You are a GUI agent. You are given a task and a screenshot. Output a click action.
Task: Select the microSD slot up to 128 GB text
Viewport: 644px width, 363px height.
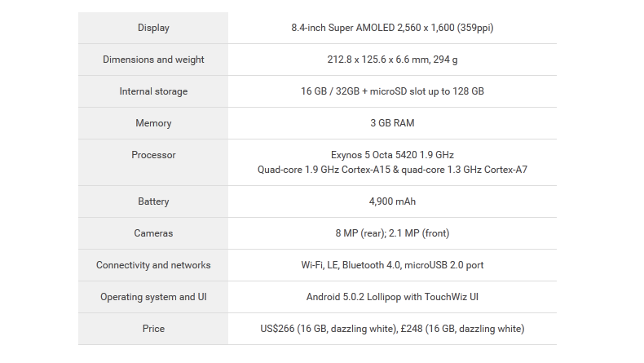427,91
